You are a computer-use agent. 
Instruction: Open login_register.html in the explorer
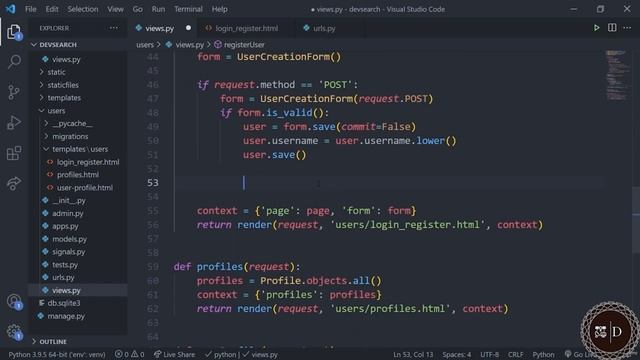tap(88, 162)
